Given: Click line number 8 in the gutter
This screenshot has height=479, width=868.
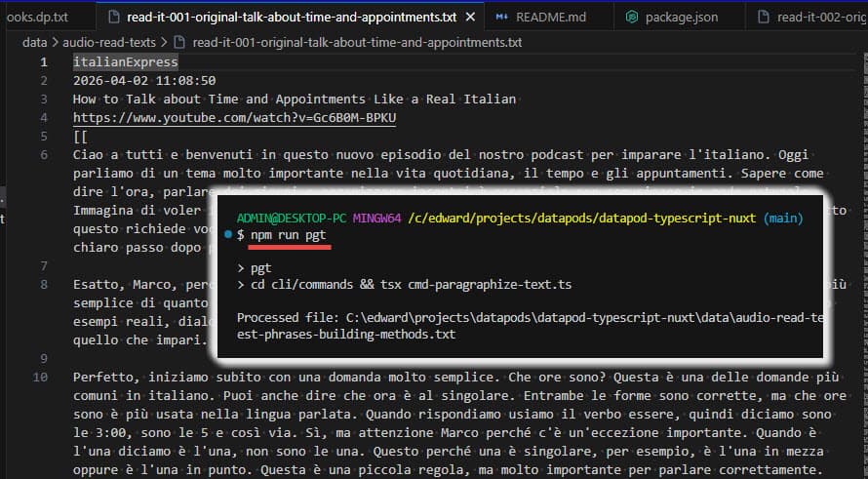Looking at the screenshot, I should pyautogui.click(x=44, y=285).
